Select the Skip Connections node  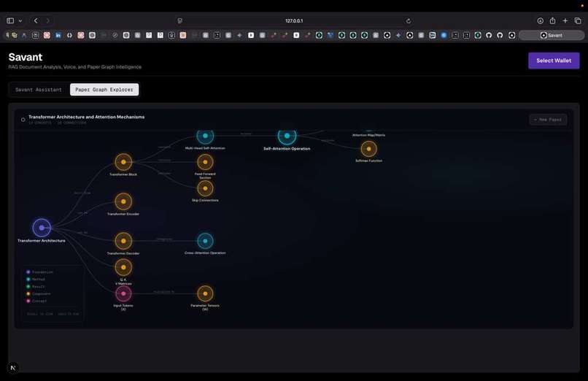click(205, 188)
